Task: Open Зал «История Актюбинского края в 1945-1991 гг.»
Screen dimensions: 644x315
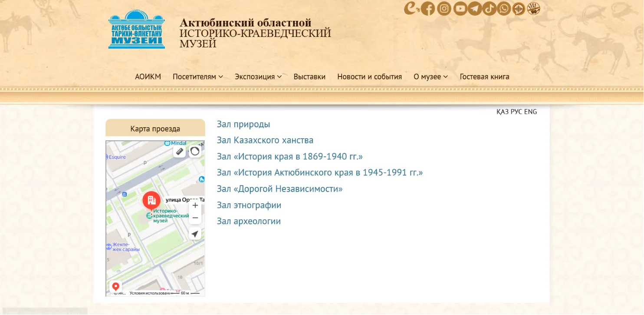Action: tap(320, 172)
